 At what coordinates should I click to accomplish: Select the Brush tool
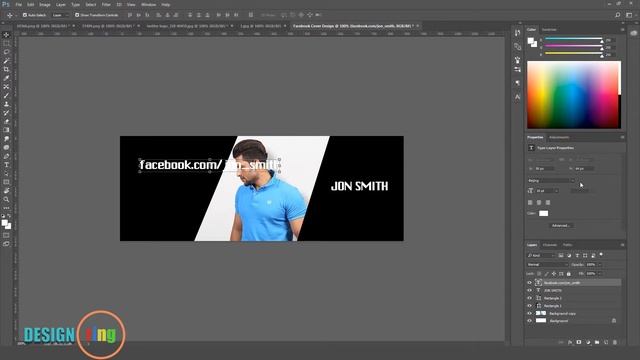[x=6, y=96]
